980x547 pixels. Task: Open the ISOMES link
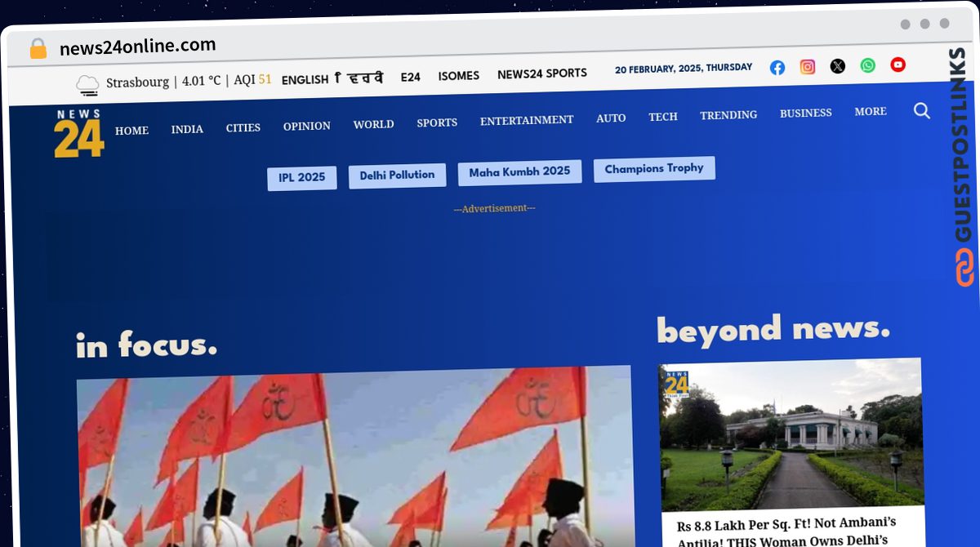point(459,76)
